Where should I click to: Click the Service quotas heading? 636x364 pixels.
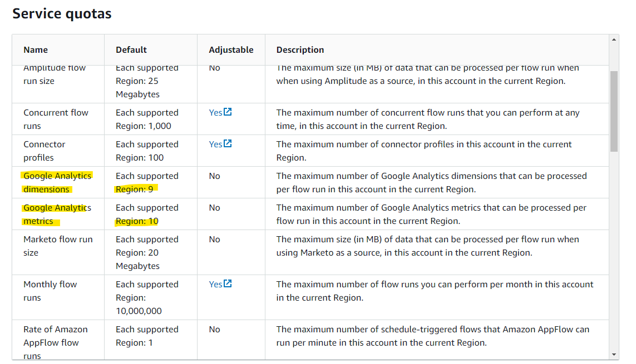(x=62, y=14)
